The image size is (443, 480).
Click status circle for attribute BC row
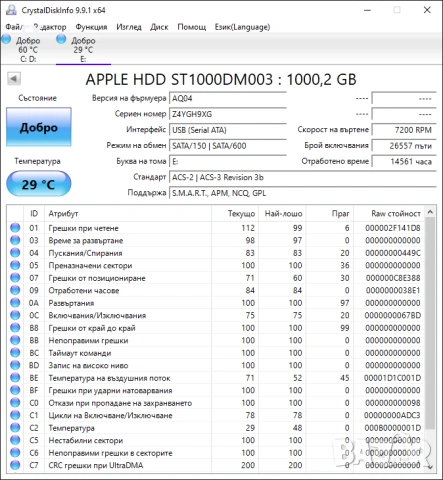15,353
